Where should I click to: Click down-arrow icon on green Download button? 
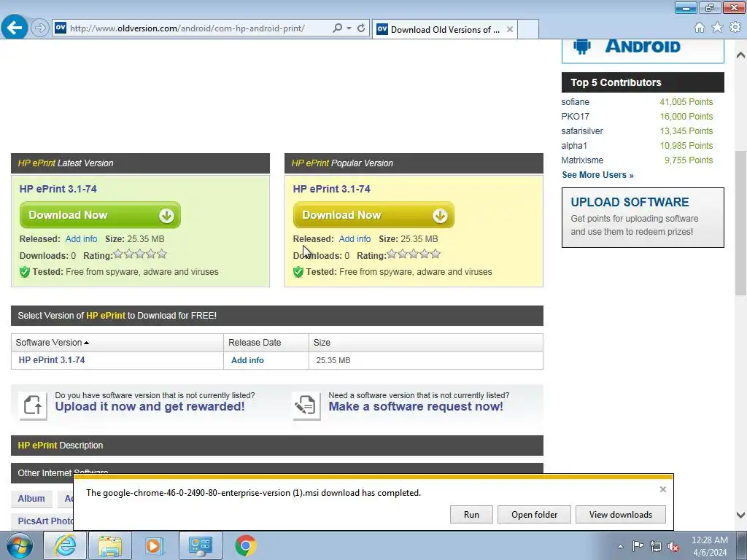click(x=166, y=216)
